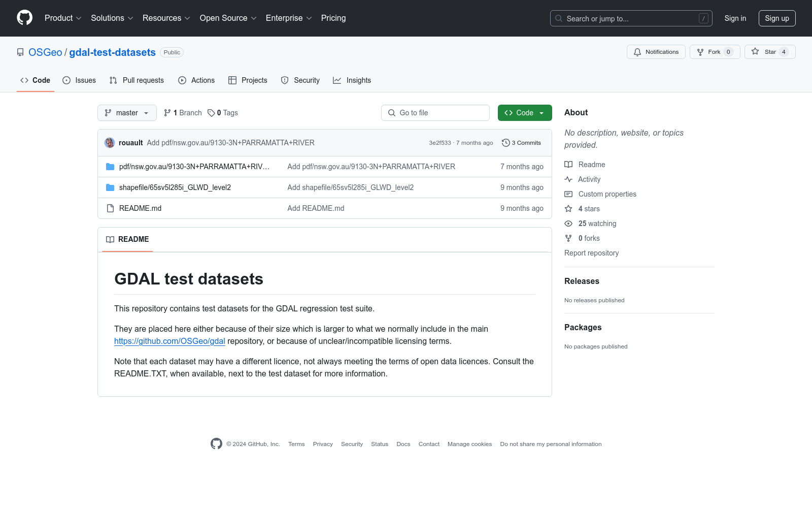Open the shapefile/65sv5l285i_GLWD_level2 folder
This screenshot has height=508, width=812.
[x=175, y=187]
